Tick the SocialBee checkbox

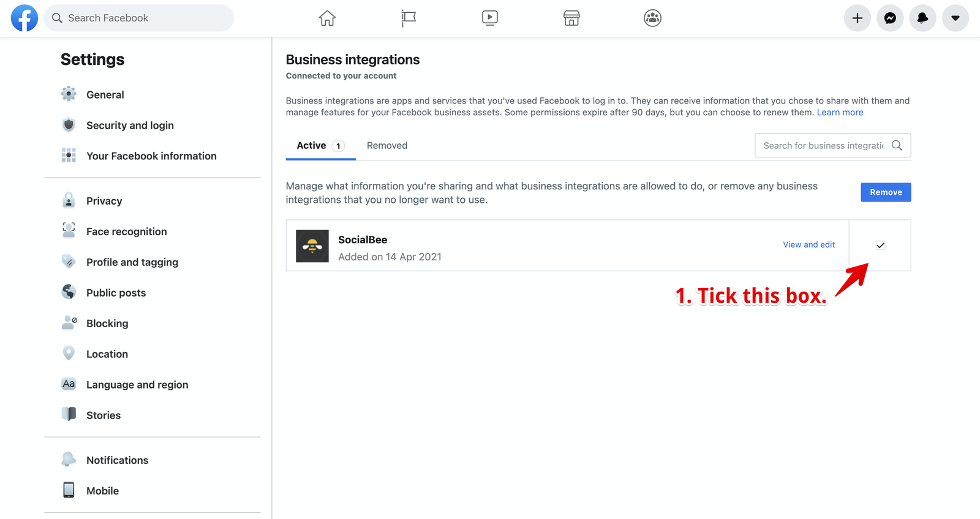click(x=880, y=245)
